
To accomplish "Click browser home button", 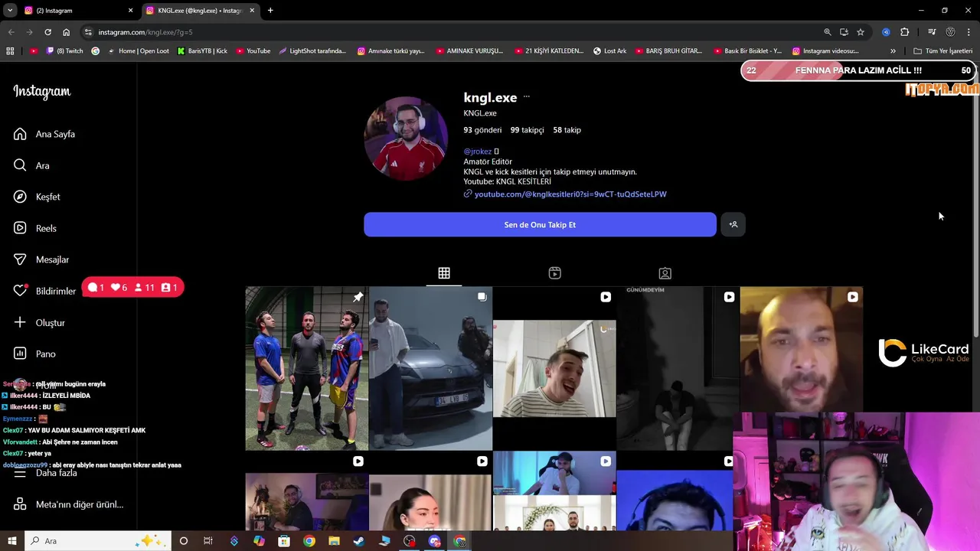I will [x=66, y=32].
